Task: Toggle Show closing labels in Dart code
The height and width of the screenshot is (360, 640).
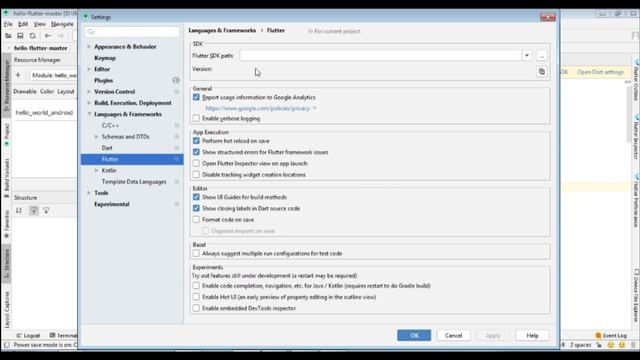Action: 196,208
